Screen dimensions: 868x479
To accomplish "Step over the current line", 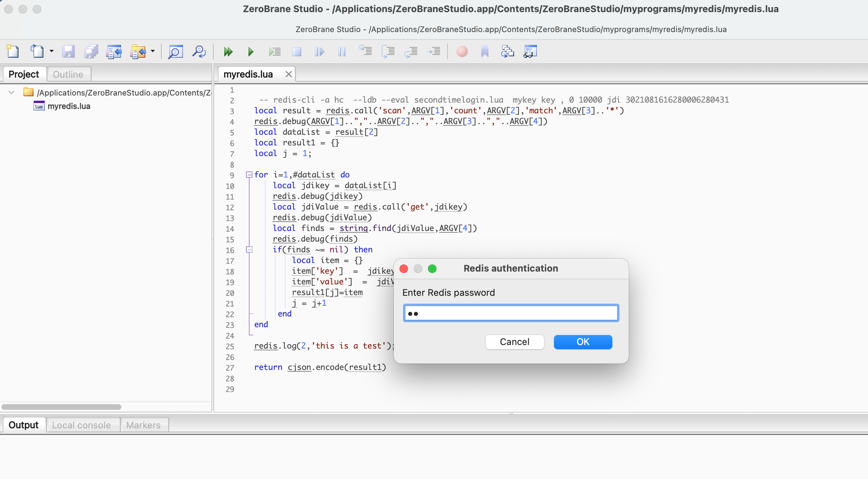I will 388,52.
